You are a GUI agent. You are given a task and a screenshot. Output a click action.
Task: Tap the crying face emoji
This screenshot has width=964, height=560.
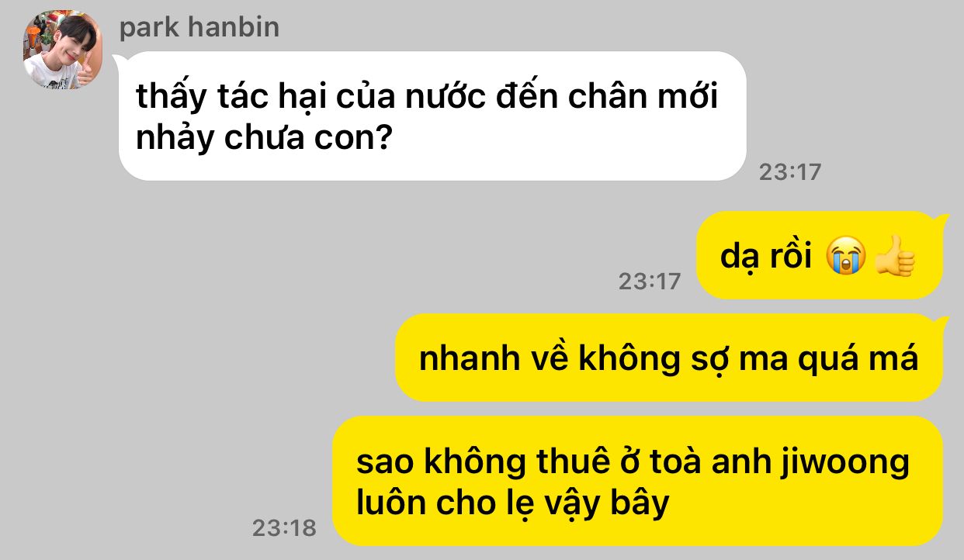pyautogui.click(x=845, y=257)
